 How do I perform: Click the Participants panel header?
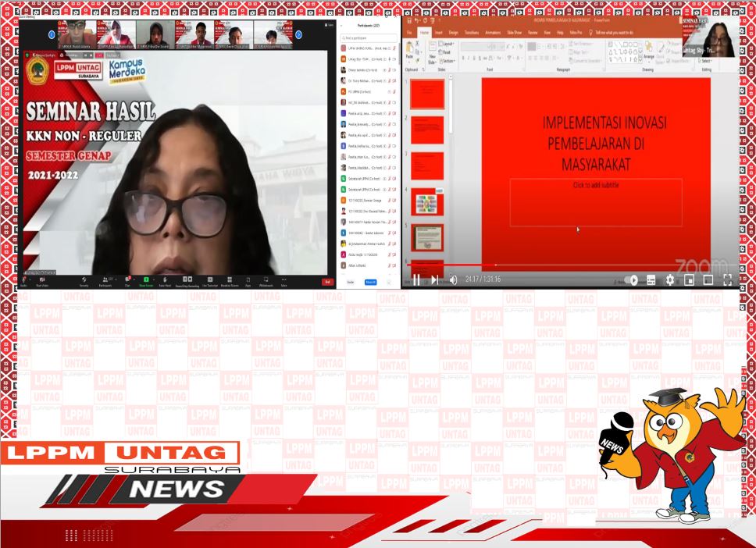(369, 26)
